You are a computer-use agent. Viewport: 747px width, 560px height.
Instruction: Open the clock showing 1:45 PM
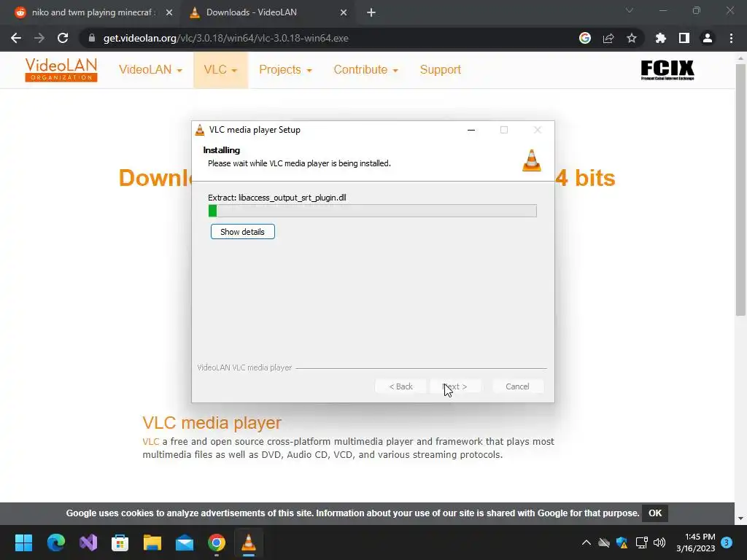tap(695, 542)
